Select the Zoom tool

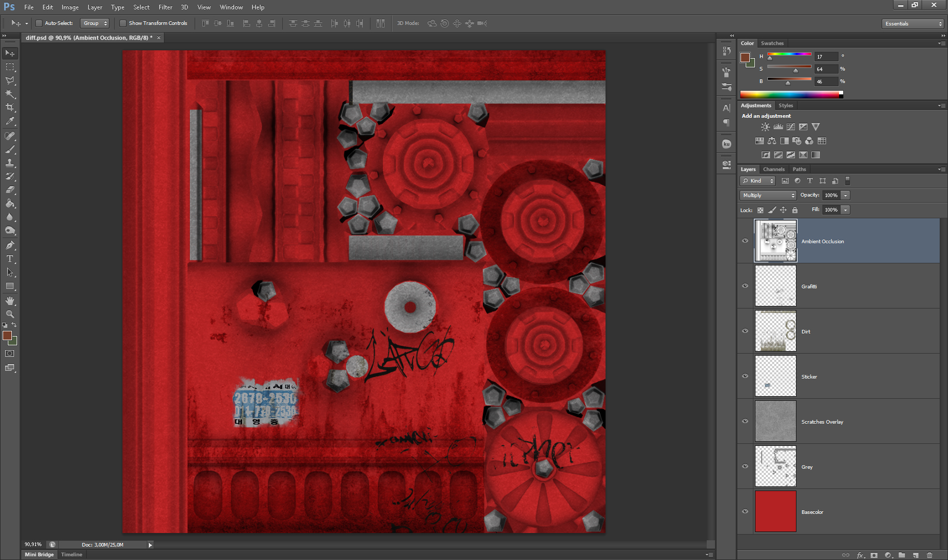coord(10,314)
